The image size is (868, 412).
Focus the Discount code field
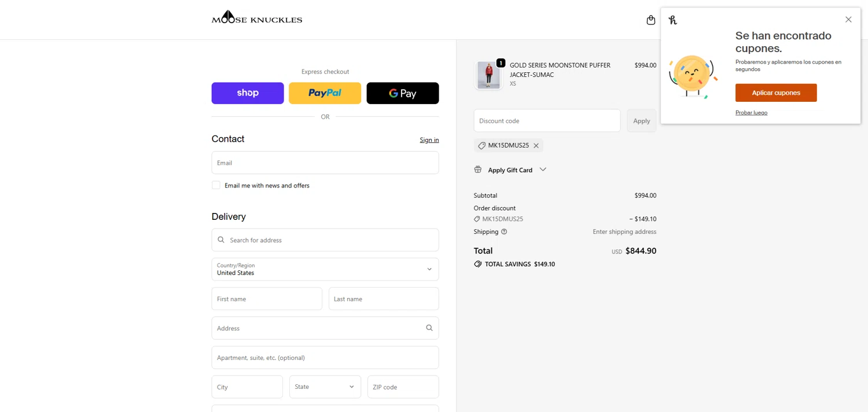point(547,120)
